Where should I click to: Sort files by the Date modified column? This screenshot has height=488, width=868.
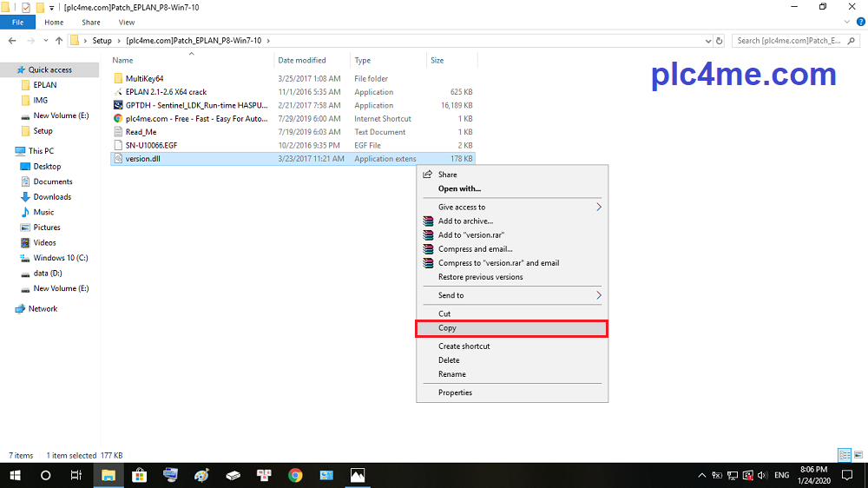[x=302, y=61]
